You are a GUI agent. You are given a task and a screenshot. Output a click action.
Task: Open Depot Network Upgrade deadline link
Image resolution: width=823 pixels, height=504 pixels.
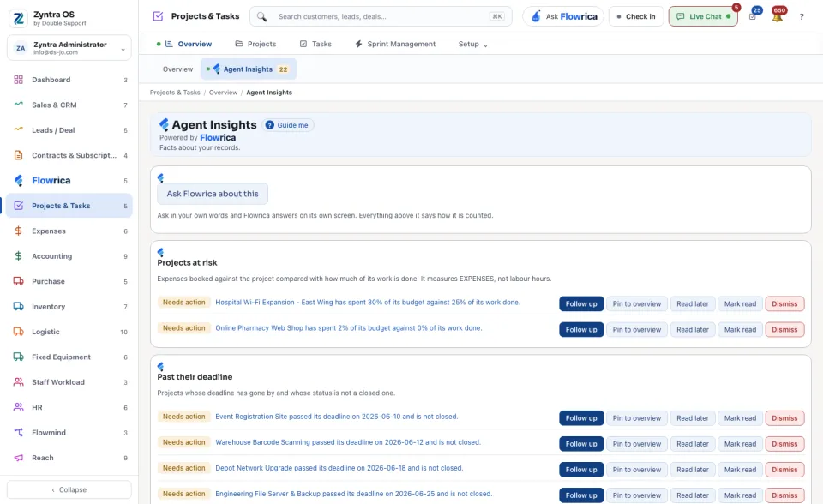pyautogui.click(x=339, y=468)
